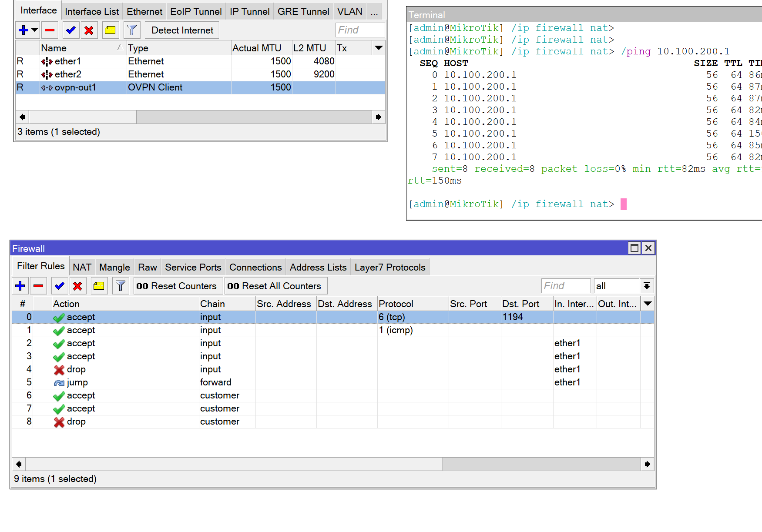Open the Service Ports tab
The height and width of the screenshot is (532, 762).
coord(193,267)
